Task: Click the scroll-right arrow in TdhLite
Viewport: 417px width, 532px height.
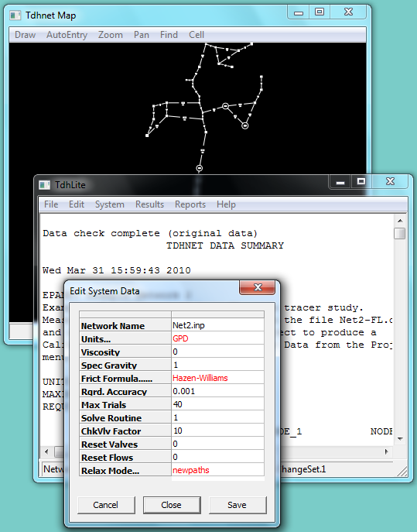Action: pyautogui.click(x=387, y=451)
